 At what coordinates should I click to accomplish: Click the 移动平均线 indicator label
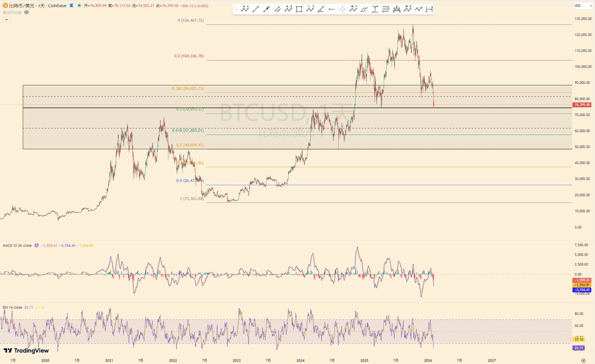(x=12, y=12)
